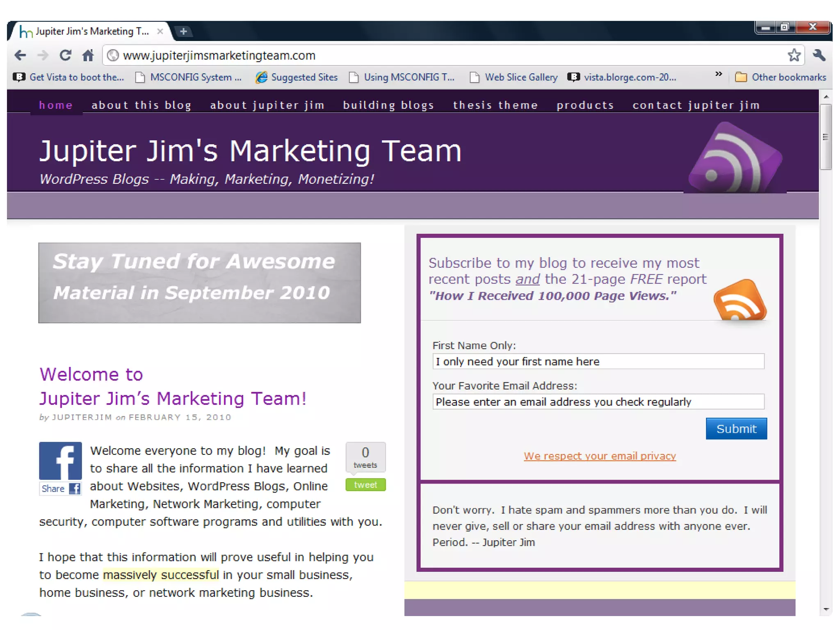The height and width of the screenshot is (630, 840).
Task: Expand the hidden bookmarks chevron
Action: click(x=718, y=74)
